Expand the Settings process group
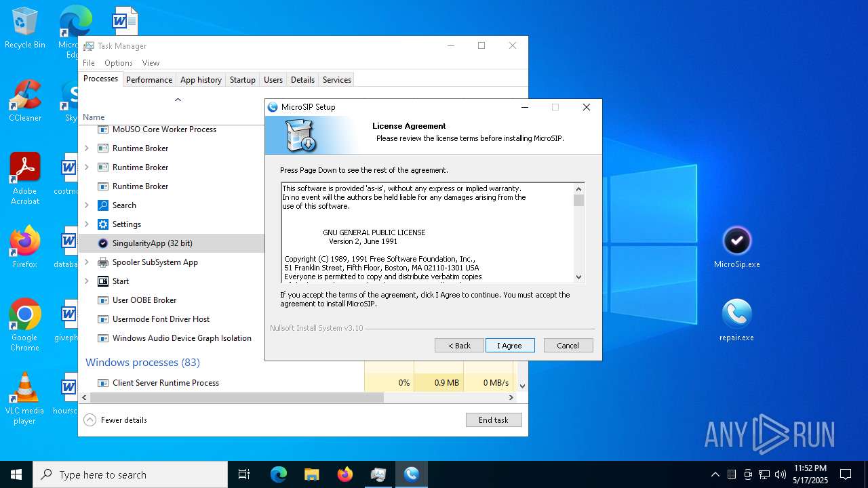868x488 pixels. (x=87, y=224)
